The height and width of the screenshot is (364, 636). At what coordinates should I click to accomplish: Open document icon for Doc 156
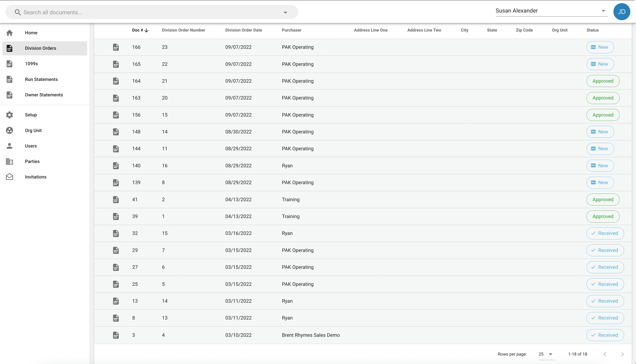pos(116,115)
